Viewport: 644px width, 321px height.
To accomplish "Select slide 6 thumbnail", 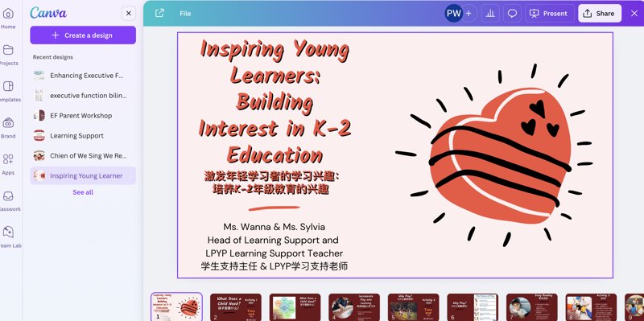I will pos(473,307).
